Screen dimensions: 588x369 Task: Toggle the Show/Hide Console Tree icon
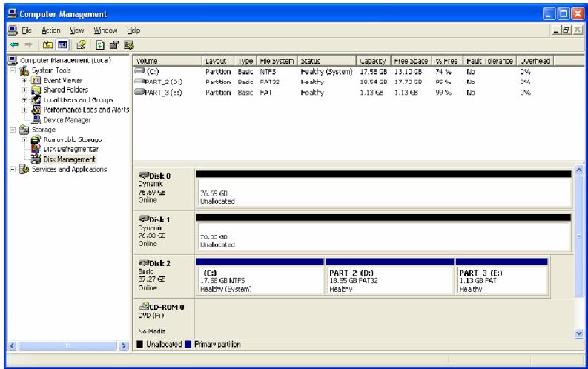[62, 45]
